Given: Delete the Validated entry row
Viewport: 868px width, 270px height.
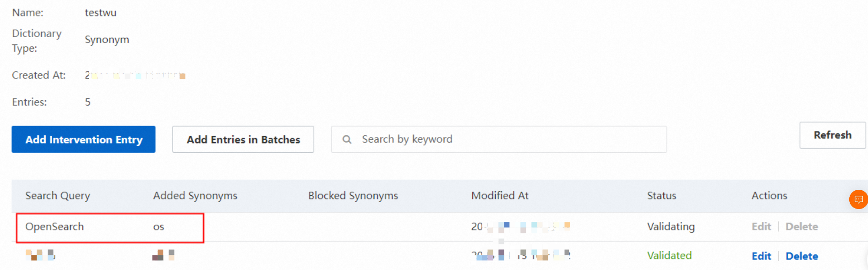Looking at the screenshot, I should [x=802, y=256].
